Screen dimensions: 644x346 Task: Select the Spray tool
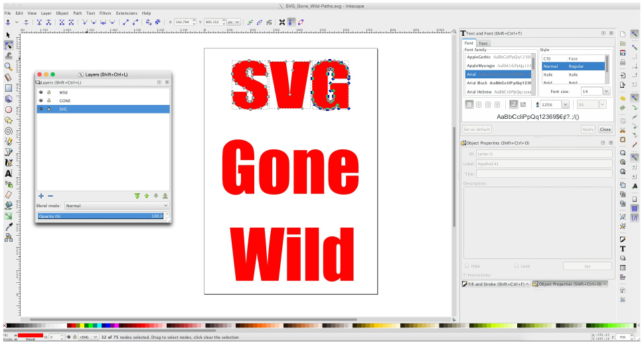click(x=8, y=184)
